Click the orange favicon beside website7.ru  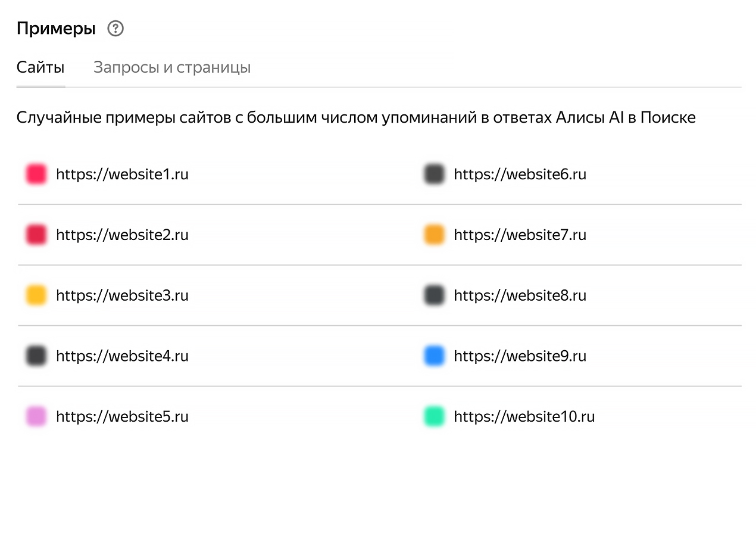(x=434, y=235)
